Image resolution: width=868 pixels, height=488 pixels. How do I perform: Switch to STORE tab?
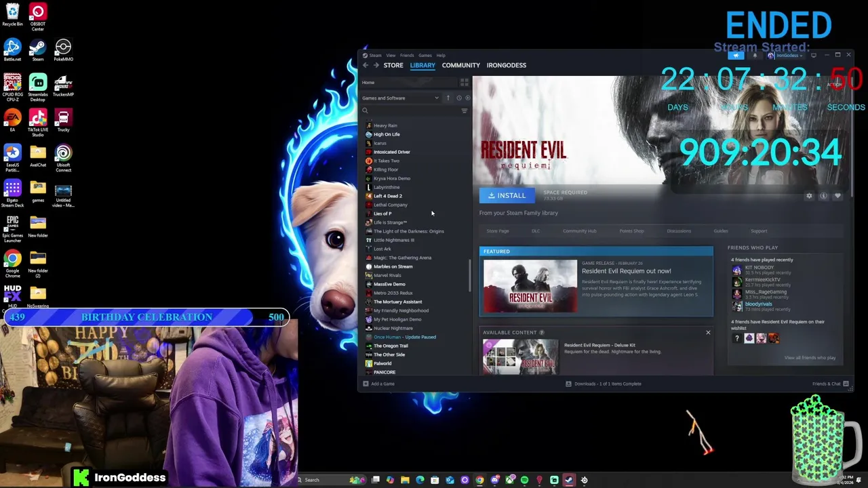[x=393, y=65]
